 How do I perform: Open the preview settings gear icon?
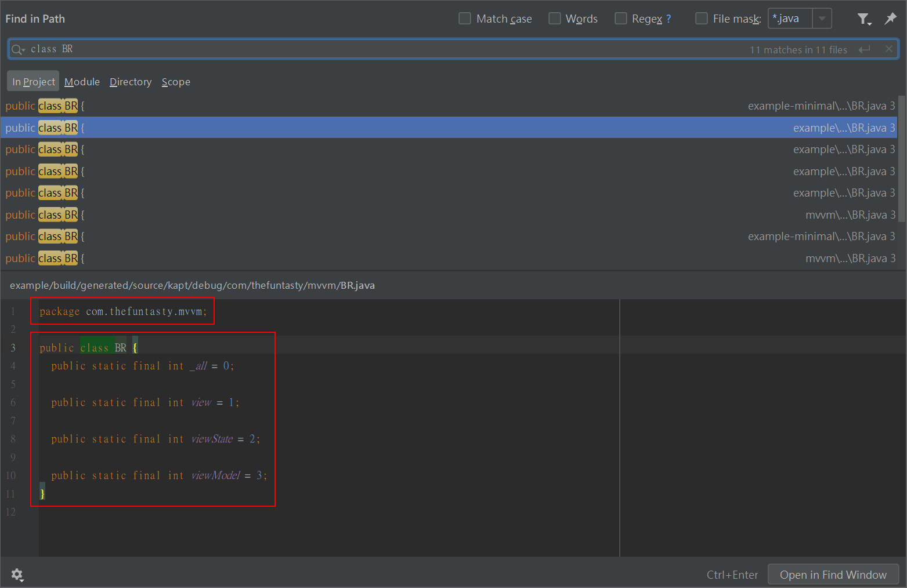coord(17,575)
